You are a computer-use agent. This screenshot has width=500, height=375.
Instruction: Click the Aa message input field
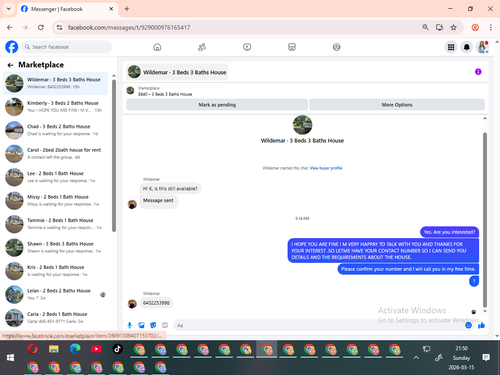318,325
